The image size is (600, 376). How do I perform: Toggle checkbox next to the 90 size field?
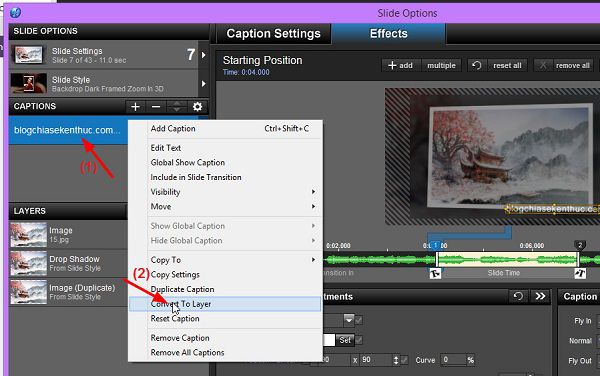pyautogui.click(x=405, y=360)
